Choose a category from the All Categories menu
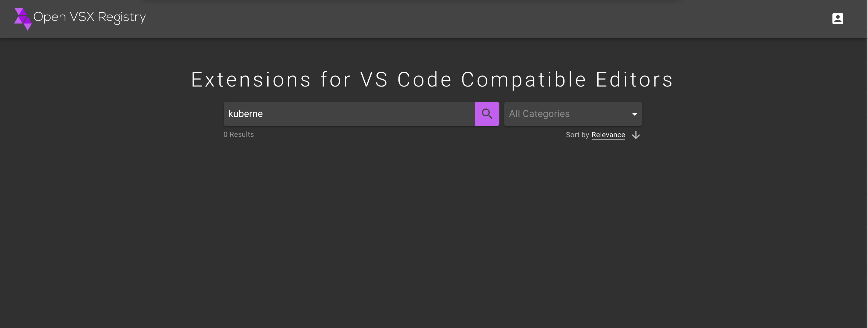Viewport: 868px width, 328px height. coord(573,114)
